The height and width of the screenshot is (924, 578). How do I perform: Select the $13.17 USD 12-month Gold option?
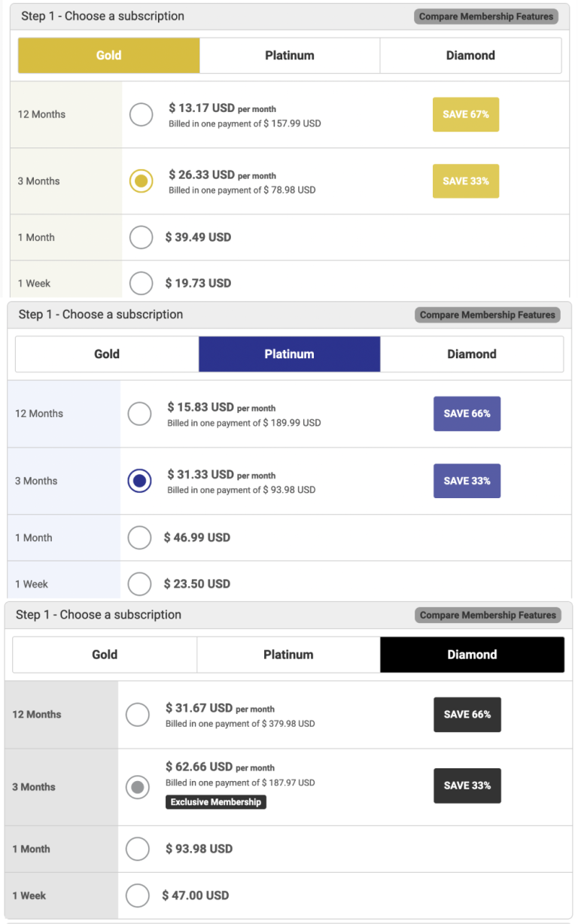tap(141, 115)
